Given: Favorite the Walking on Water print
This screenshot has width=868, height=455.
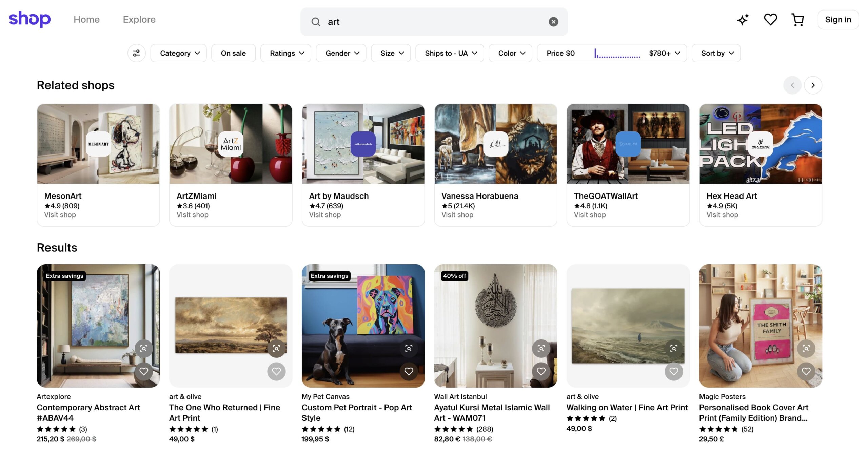Looking at the screenshot, I should pos(674,371).
